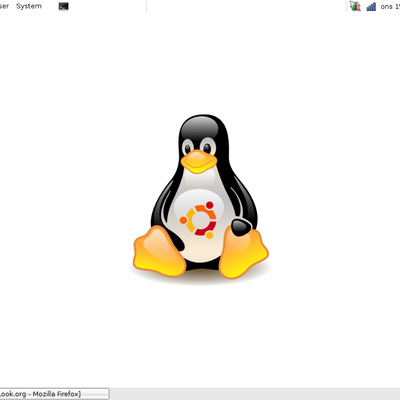
Task: Launch the terminal from the top panel
Action: [63, 6]
